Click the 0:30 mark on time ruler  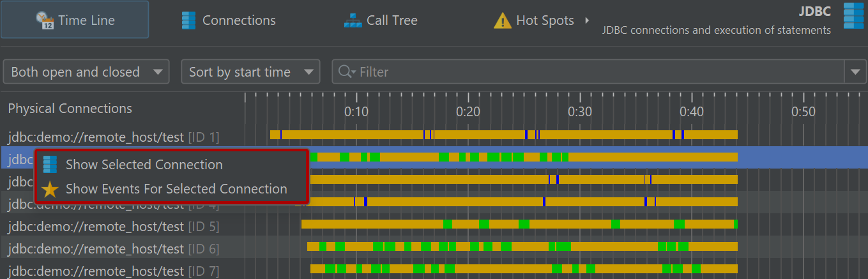580,112
